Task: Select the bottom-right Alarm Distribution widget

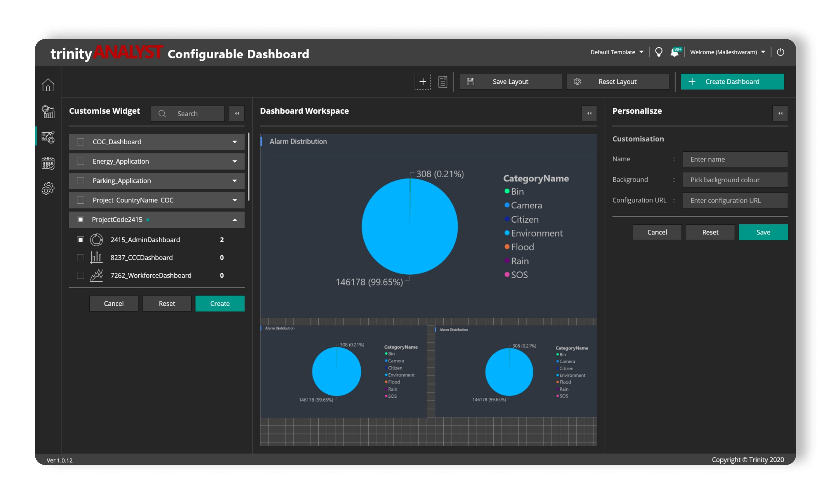Action: pyautogui.click(x=516, y=372)
